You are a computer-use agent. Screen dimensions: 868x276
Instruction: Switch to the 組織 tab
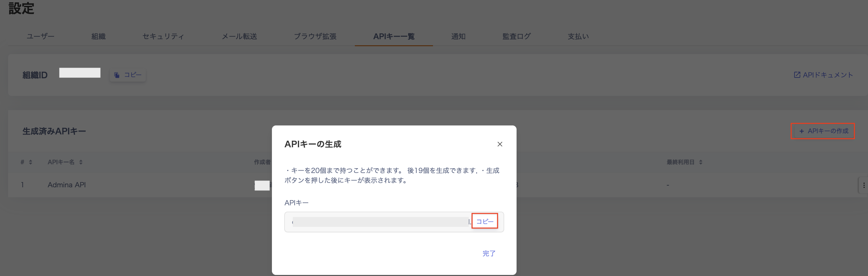pos(99,36)
